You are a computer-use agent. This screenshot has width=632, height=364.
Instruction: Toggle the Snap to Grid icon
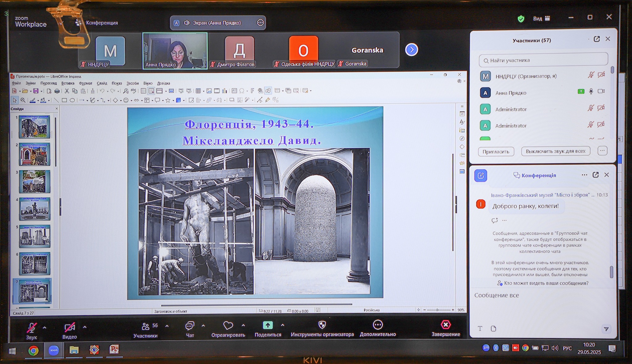coord(151,91)
